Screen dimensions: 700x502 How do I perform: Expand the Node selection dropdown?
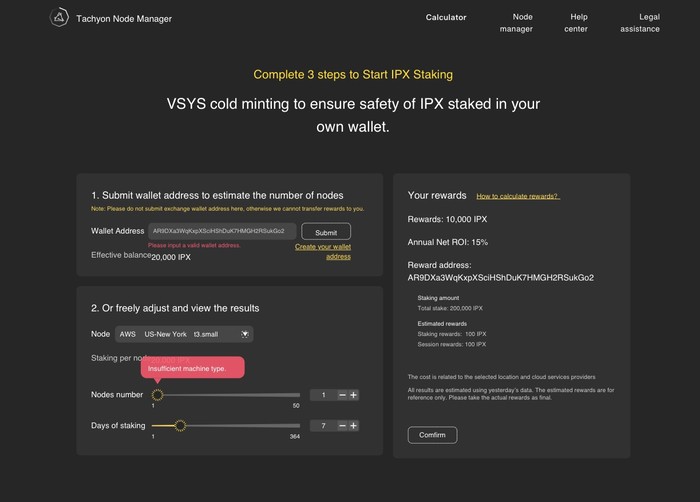click(x=184, y=334)
